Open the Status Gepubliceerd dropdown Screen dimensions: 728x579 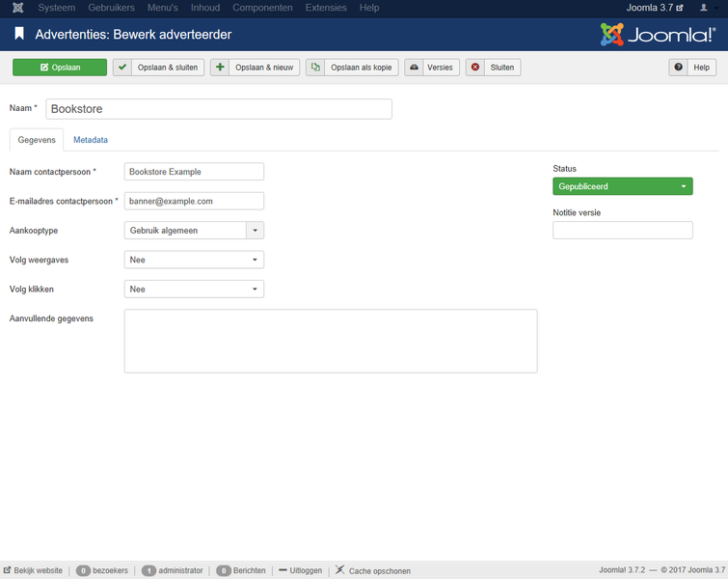click(x=623, y=186)
